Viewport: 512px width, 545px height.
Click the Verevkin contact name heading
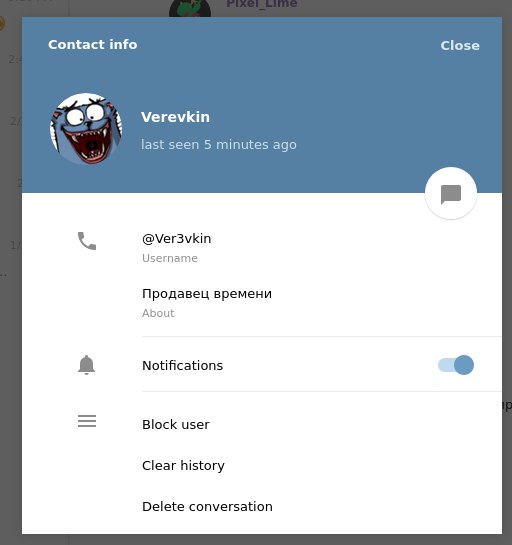pyautogui.click(x=176, y=117)
